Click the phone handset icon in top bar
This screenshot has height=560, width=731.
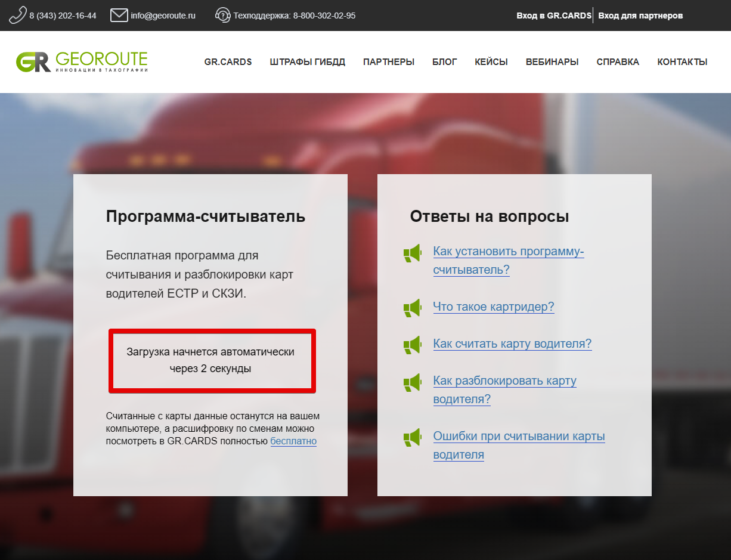18,15
